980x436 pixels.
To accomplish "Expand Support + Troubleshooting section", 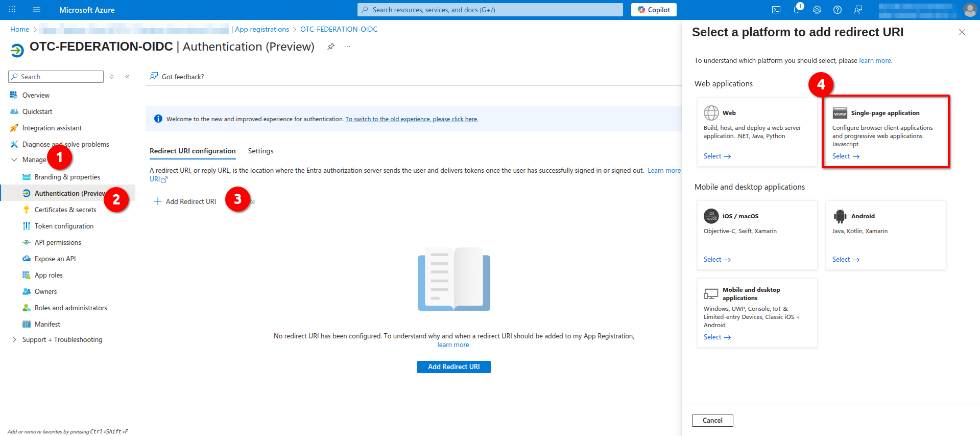I will [x=14, y=339].
